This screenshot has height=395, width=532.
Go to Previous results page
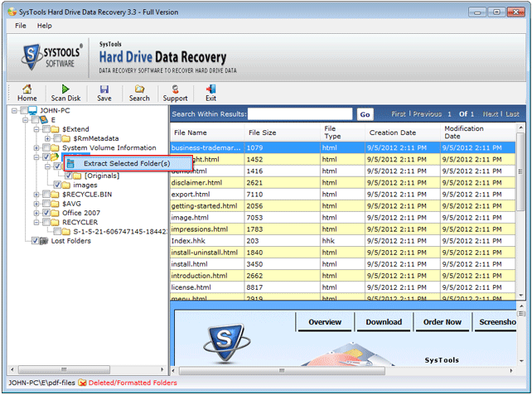pos(428,114)
